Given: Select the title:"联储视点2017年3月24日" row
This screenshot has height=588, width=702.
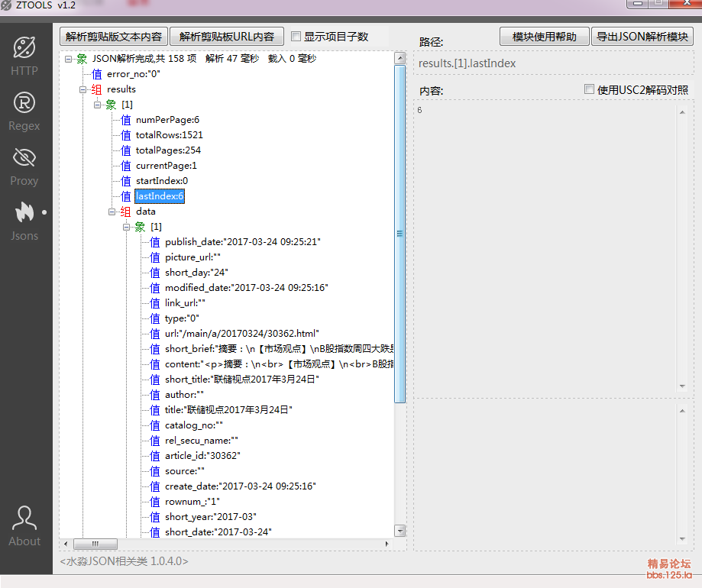Looking at the screenshot, I should pos(228,410).
